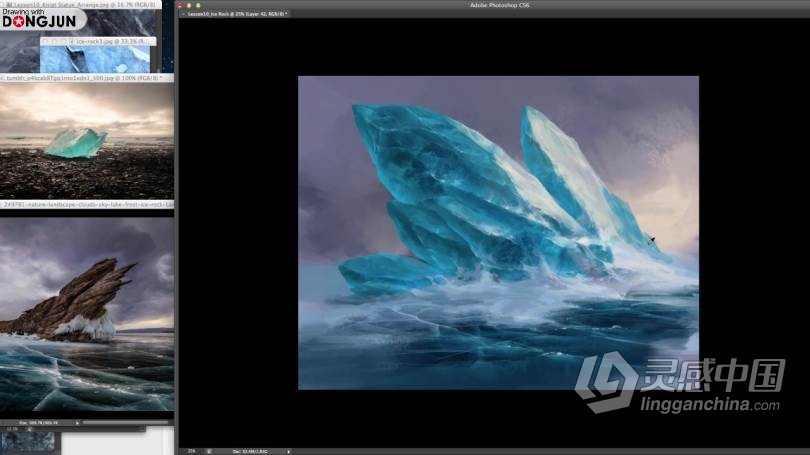Click the yellow minimize button of Photoshop window
810x455 pixels.
(189, 5)
